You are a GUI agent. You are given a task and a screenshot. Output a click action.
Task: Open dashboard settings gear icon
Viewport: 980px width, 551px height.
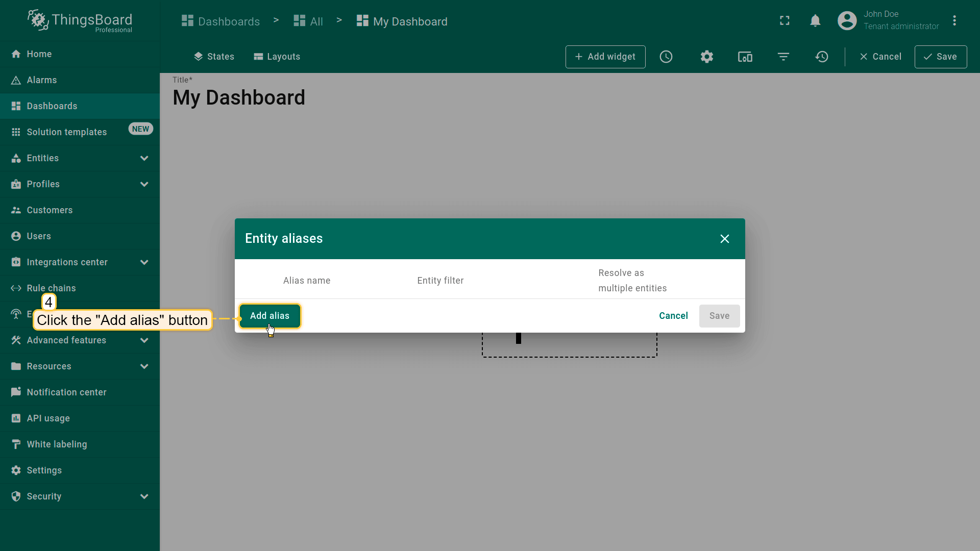(x=706, y=57)
